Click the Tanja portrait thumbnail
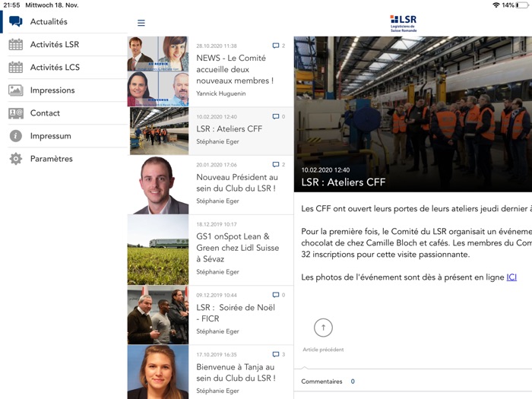The height and width of the screenshot is (399, 532). (x=158, y=372)
